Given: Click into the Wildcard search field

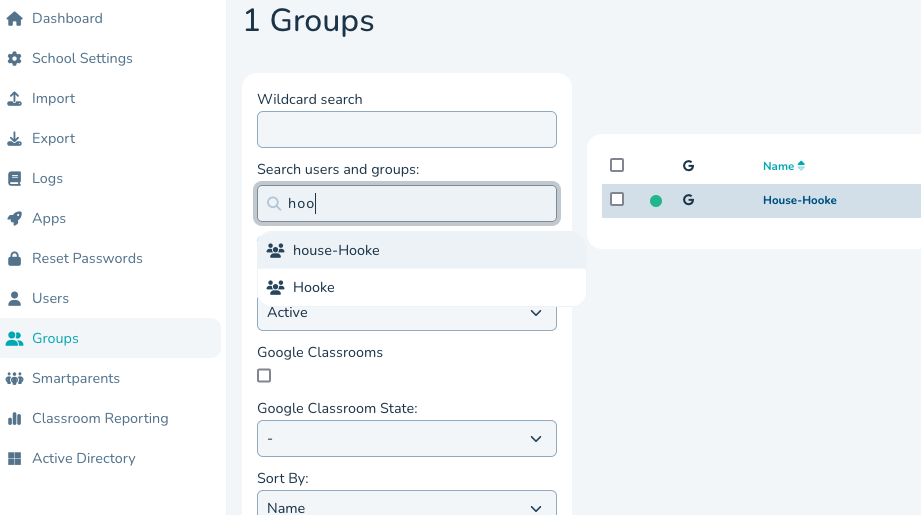Looking at the screenshot, I should [406, 130].
